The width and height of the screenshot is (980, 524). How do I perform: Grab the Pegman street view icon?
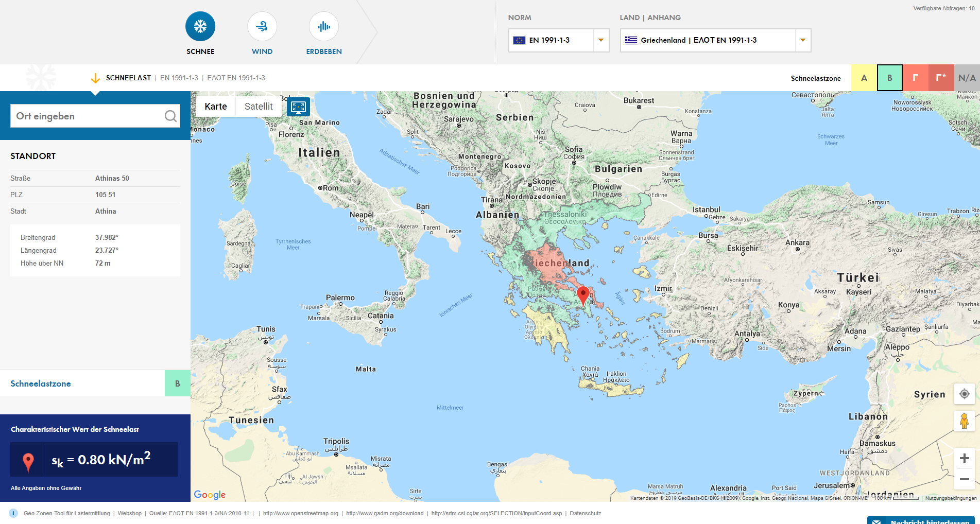coord(964,422)
